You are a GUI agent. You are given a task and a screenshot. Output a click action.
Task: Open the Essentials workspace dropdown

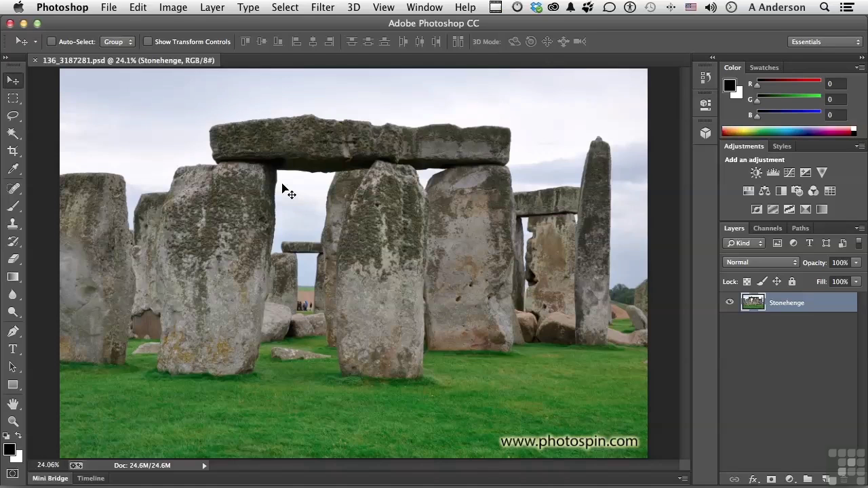(825, 42)
